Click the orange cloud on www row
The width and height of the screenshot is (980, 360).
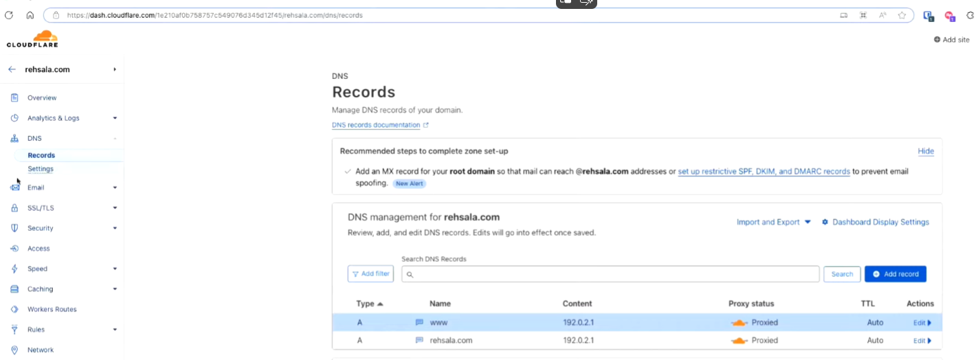(739, 323)
